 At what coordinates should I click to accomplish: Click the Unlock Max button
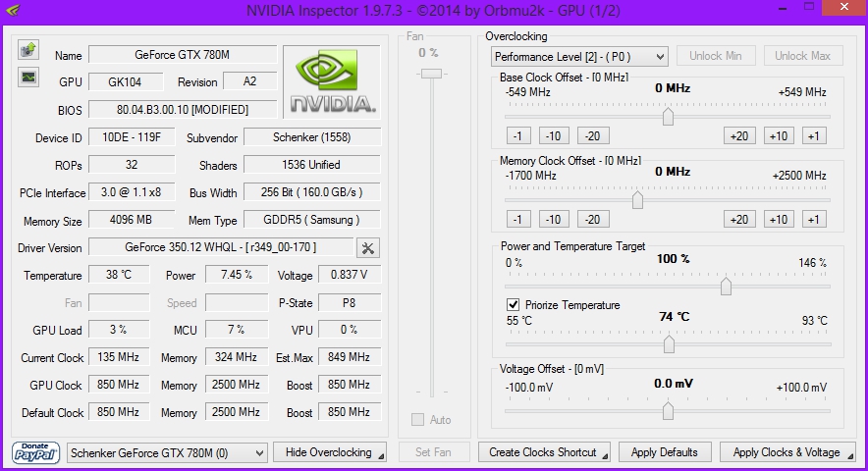[802, 56]
